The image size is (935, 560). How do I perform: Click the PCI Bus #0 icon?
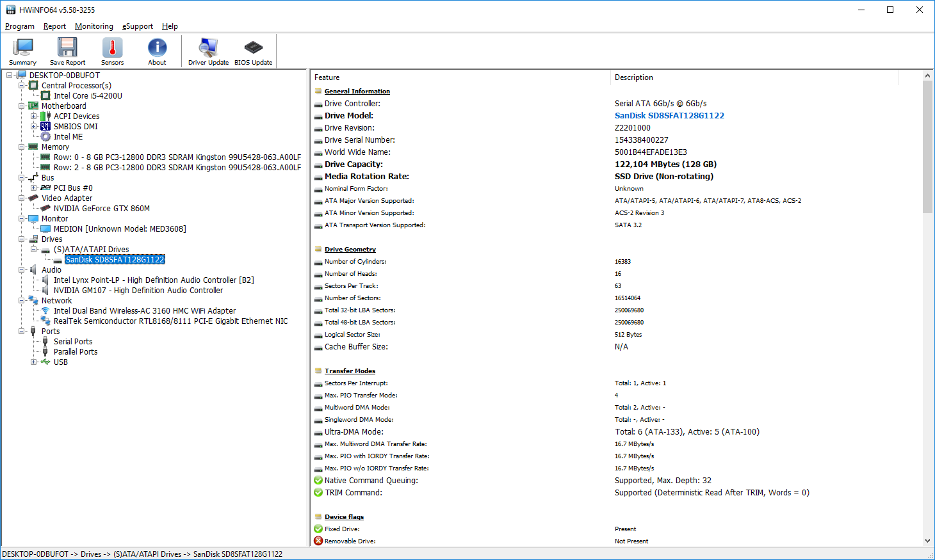(45, 188)
